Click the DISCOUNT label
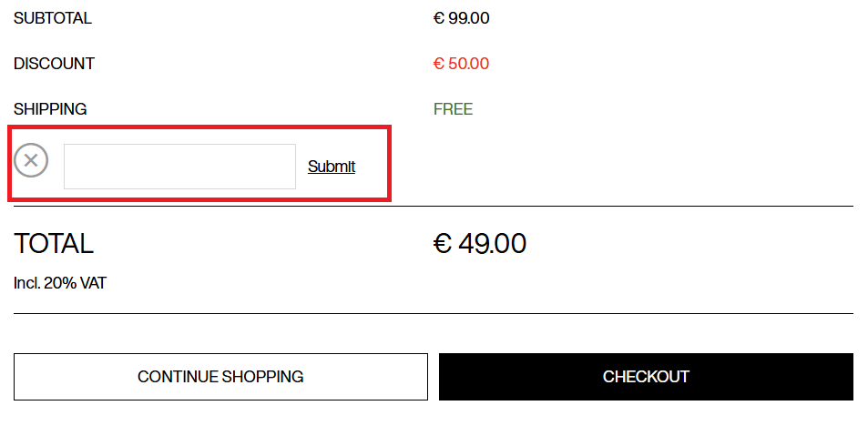Screen dimensions: 868x436 point(54,64)
